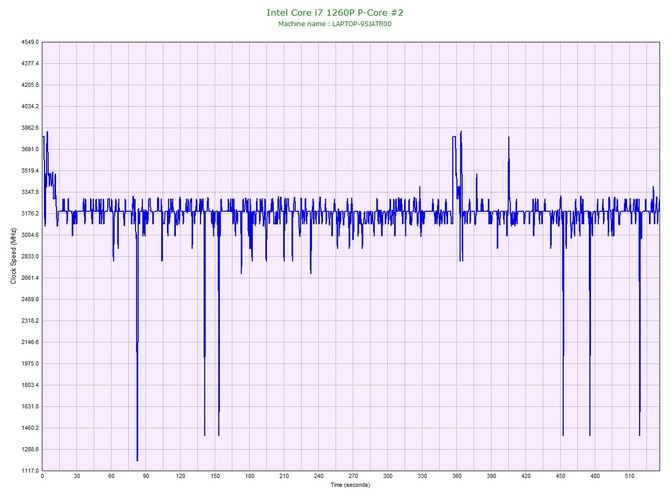This screenshot has width=670, height=502.
Task: Select the "3176.2" y-axis value
Action: pos(30,214)
